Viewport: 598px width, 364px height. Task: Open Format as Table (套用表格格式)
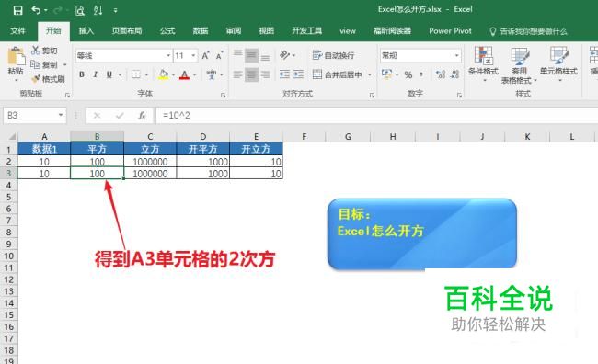tap(519, 64)
